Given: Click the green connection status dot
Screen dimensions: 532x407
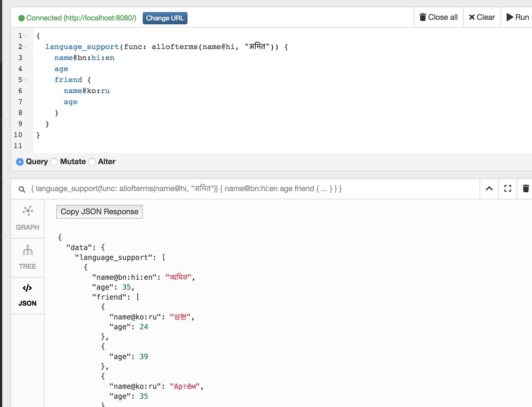Looking at the screenshot, I should tap(22, 18).
